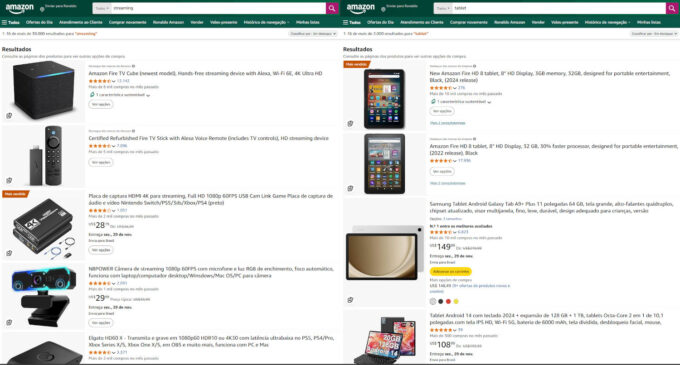Click the star rating of Fire TV Cube
Image resolution: width=680 pixels, height=365 pixels.
point(100,81)
